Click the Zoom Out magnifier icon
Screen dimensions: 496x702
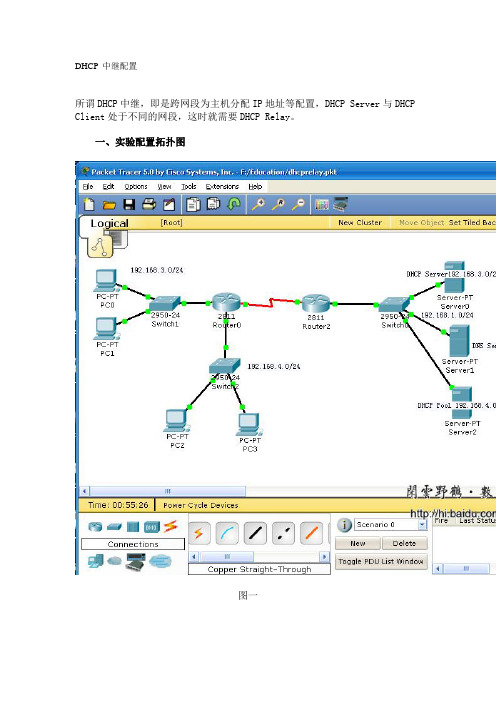click(x=299, y=205)
